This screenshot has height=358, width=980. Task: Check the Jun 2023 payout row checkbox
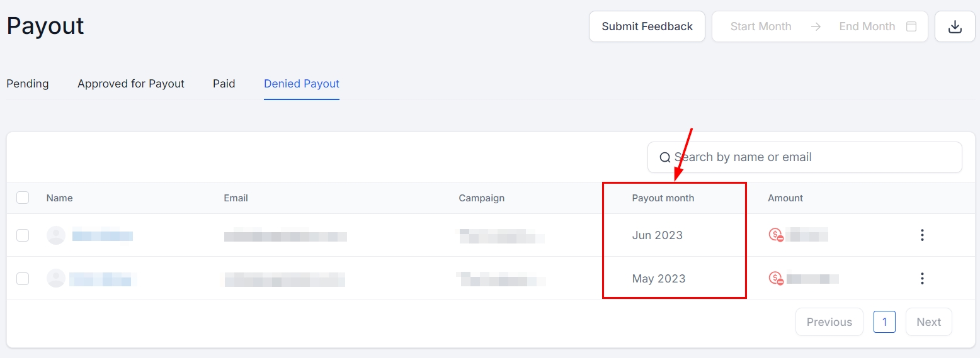coord(23,235)
